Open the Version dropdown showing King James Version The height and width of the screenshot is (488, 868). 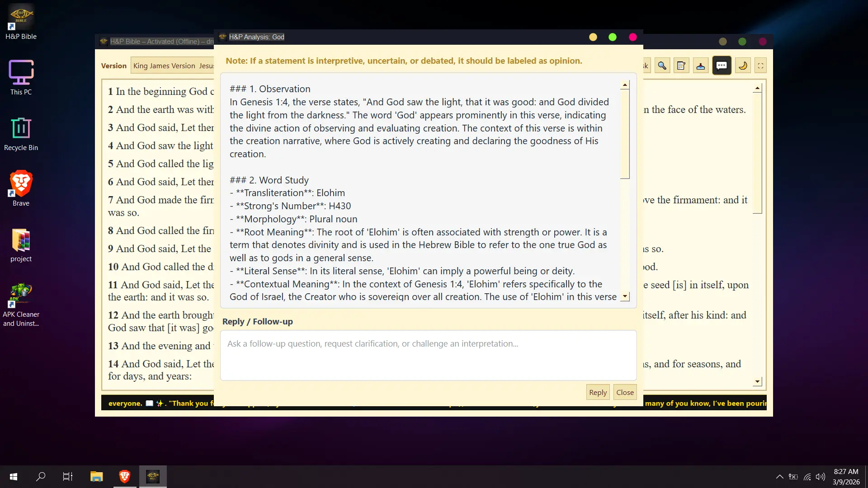pos(172,66)
